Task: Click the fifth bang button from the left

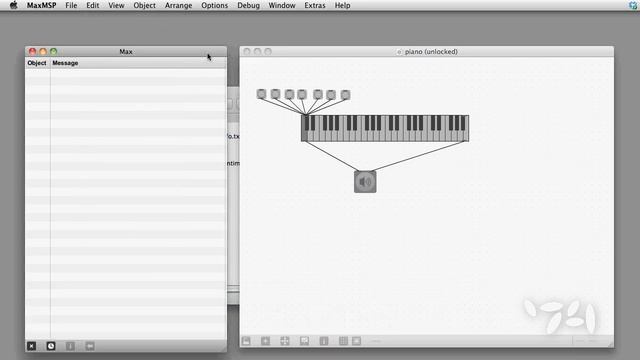Action: tap(318, 94)
